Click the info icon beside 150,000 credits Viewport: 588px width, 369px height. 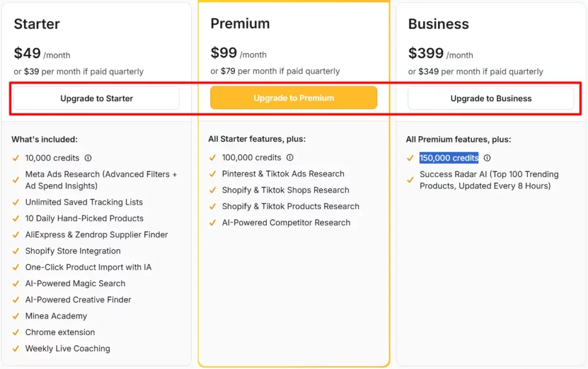tap(487, 158)
